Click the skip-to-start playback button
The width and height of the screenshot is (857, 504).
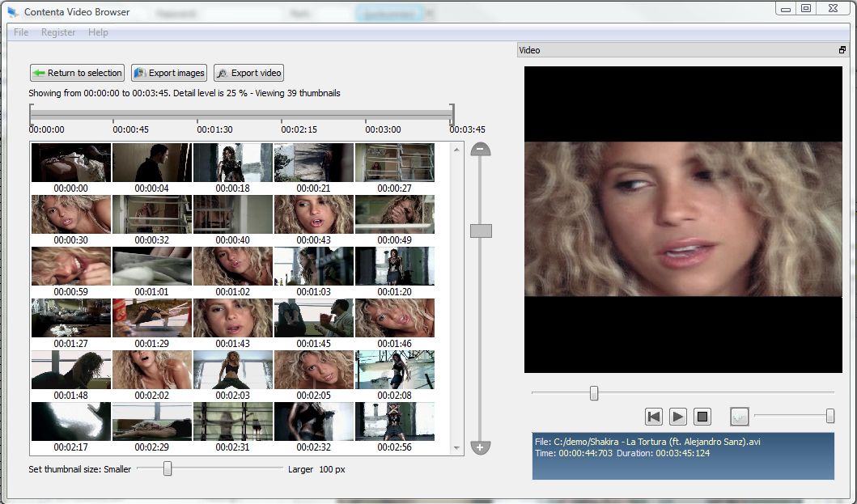[x=653, y=417]
